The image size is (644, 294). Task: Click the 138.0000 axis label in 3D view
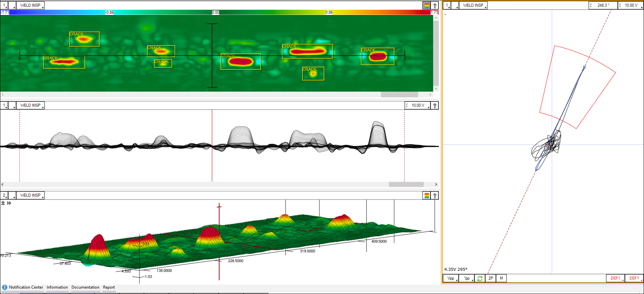coord(164,271)
